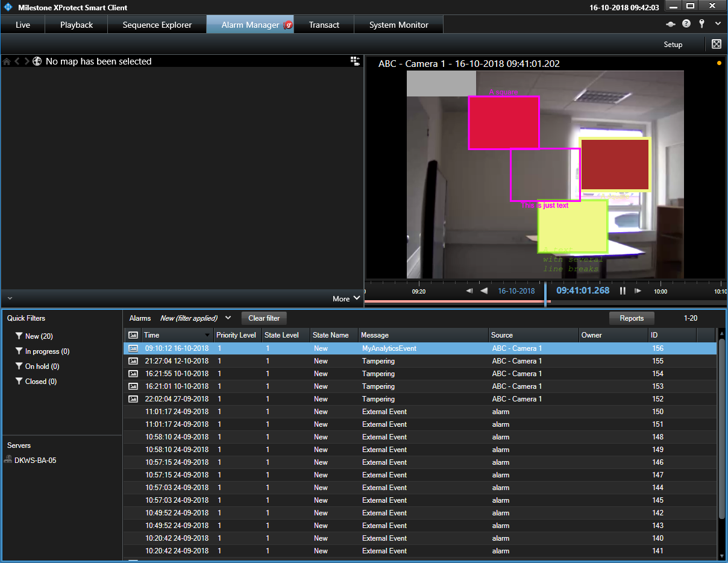The height and width of the screenshot is (563, 728).
Task: Apply the In progress (0) quick filter
Action: tap(46, 351)
